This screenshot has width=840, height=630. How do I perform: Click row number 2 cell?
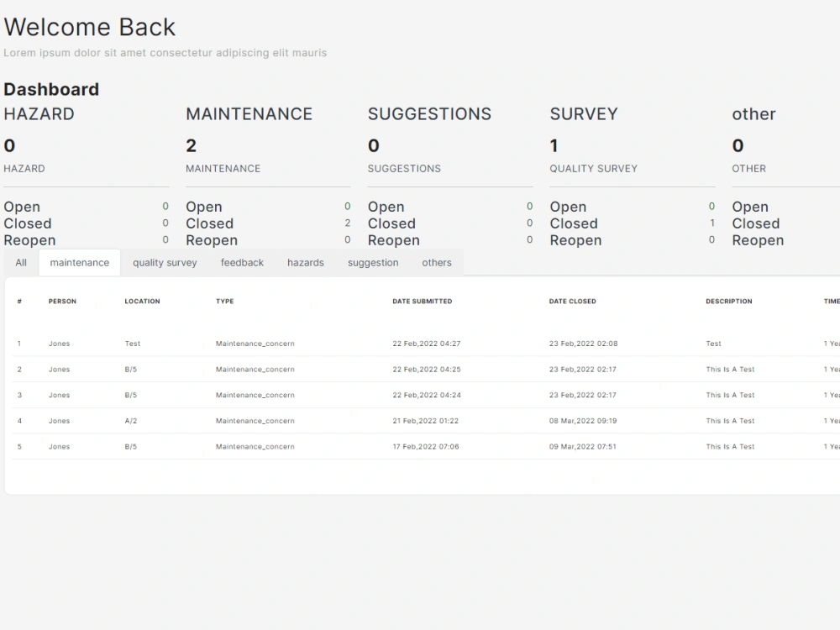pyautogui.click(x=19, y=369)
